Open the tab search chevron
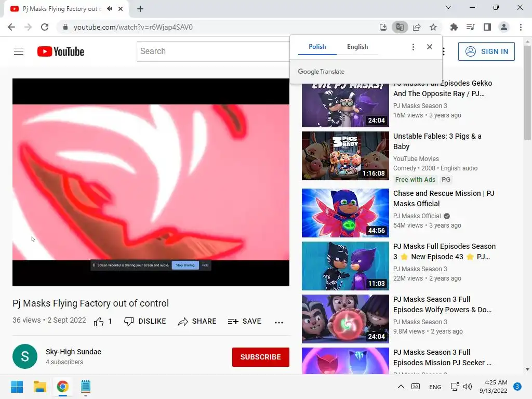 pyautogui.click(x=448, y=7)
